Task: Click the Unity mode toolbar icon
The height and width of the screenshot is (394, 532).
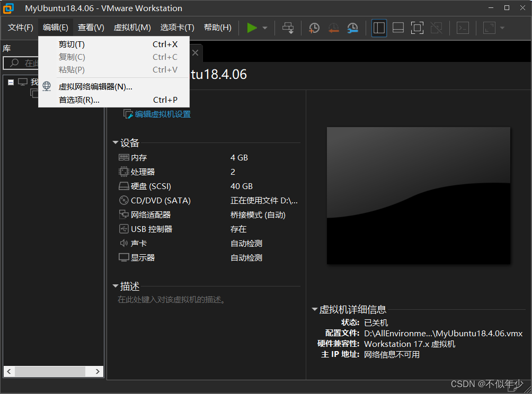Action: (x=436, y=28)
